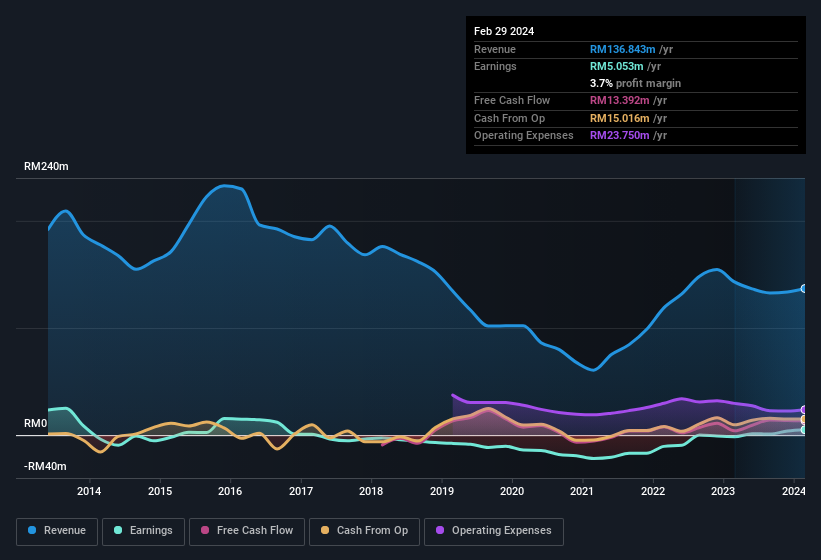
Task: Click the 2022 x-axis label
Action: 652,491
